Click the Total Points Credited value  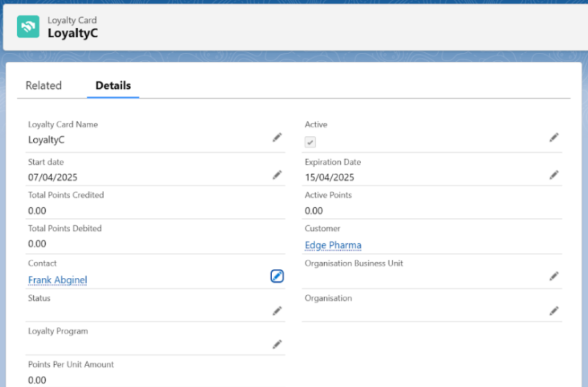[37, 211]
